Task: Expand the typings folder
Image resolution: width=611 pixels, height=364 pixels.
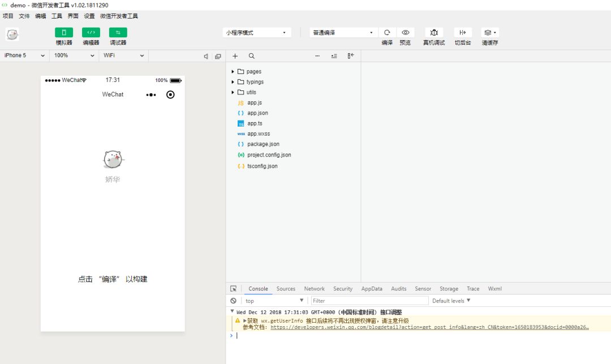Action: (x=233, y=82)
